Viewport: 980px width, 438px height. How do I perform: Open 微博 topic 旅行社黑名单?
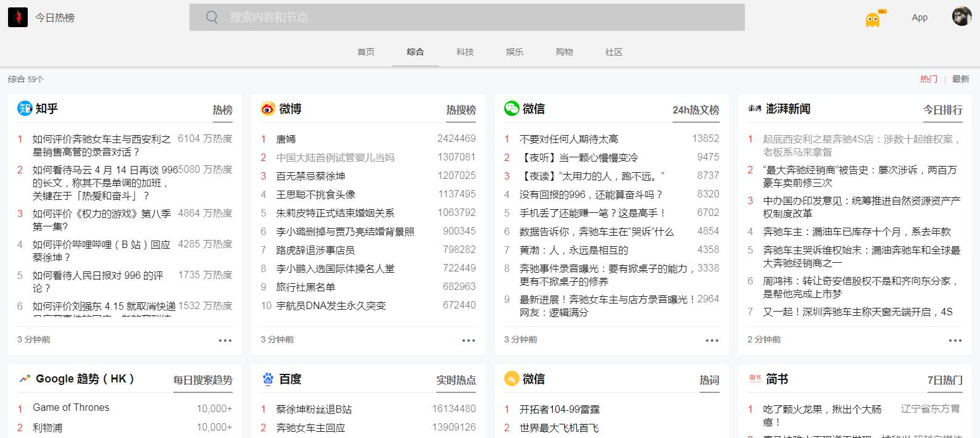coord(305,287)
